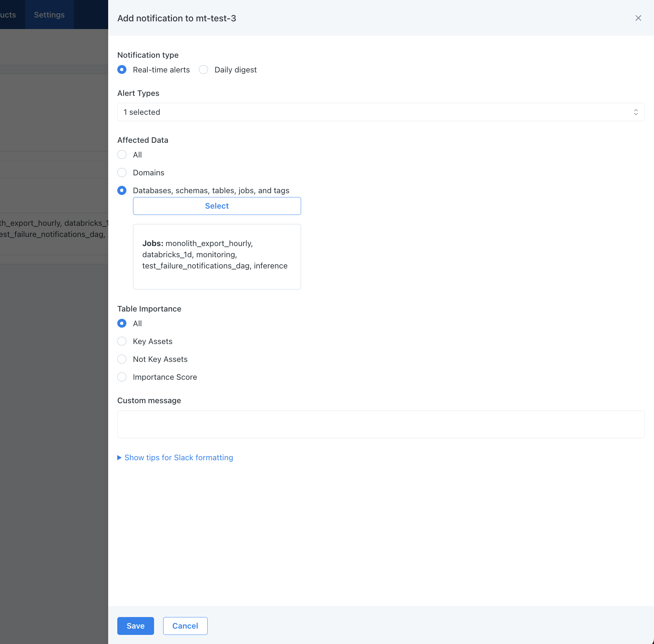Open the Settings tab in navigation
Viewport: 654px width, 644px height.
click(x=49, y=15)
